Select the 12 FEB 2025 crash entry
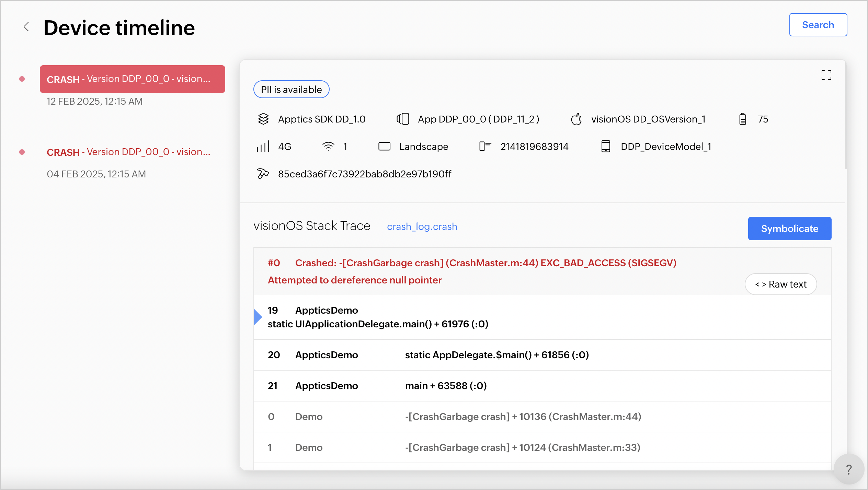Image resolution: width=868 pixels, height=490 pixels. [x=132, y=79]
